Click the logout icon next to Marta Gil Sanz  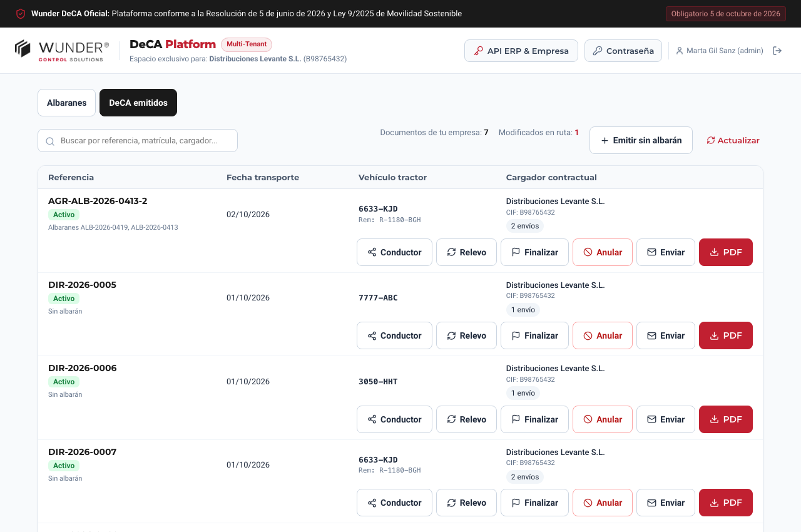coord(777,51)
